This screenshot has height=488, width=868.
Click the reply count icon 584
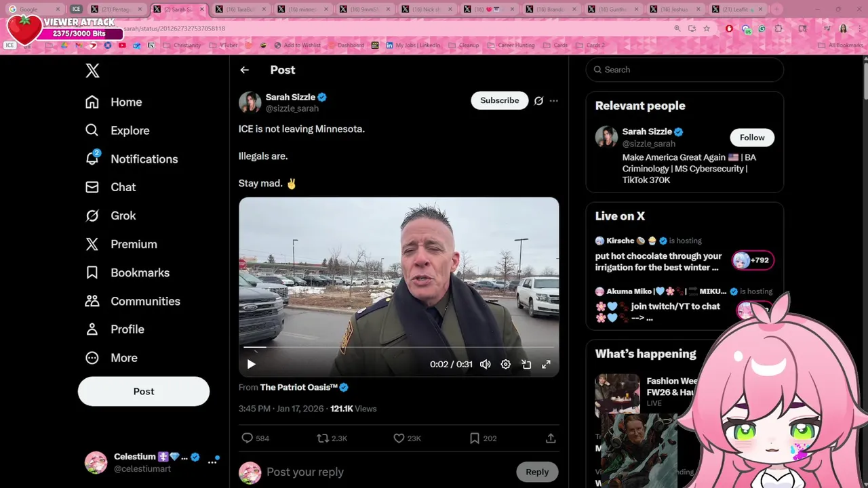click(256, 439)
